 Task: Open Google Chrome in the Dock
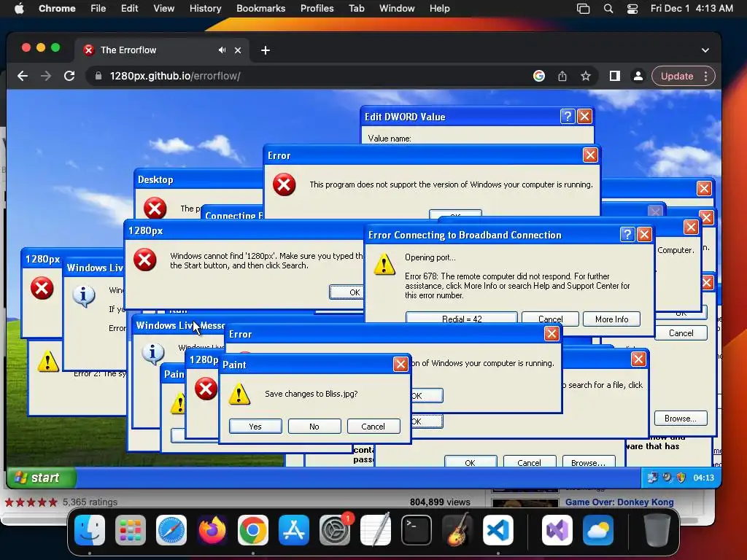(x=253, y=530)
